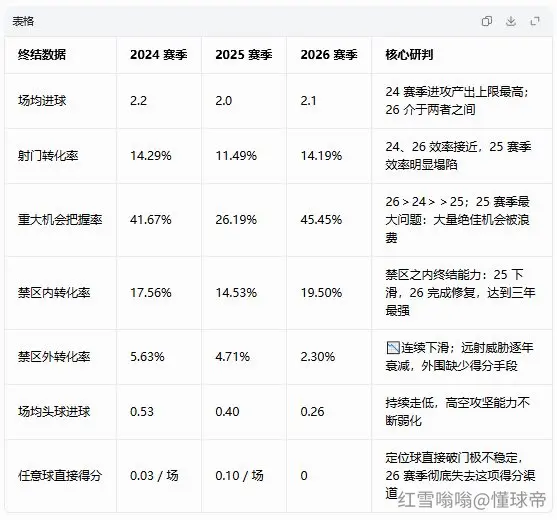
Task: Click the downward chart emoji icon
Action: tap(393, 347)
